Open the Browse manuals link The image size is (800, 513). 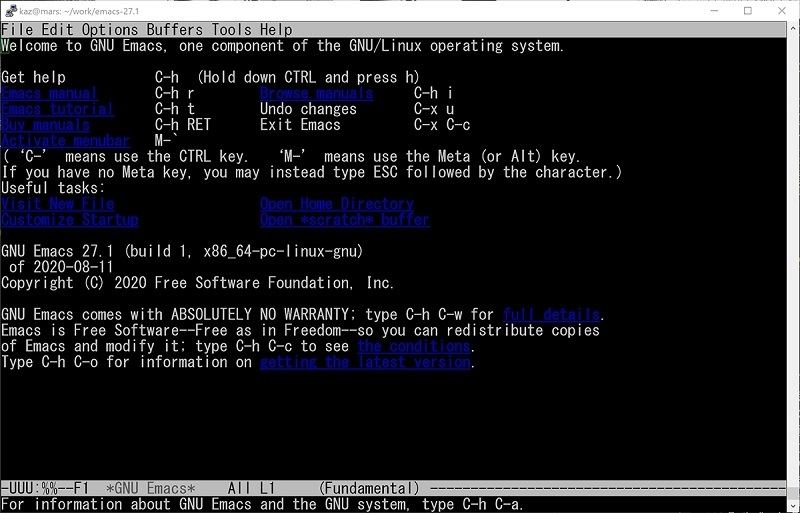pyautogui.click(x=316, y=93)
